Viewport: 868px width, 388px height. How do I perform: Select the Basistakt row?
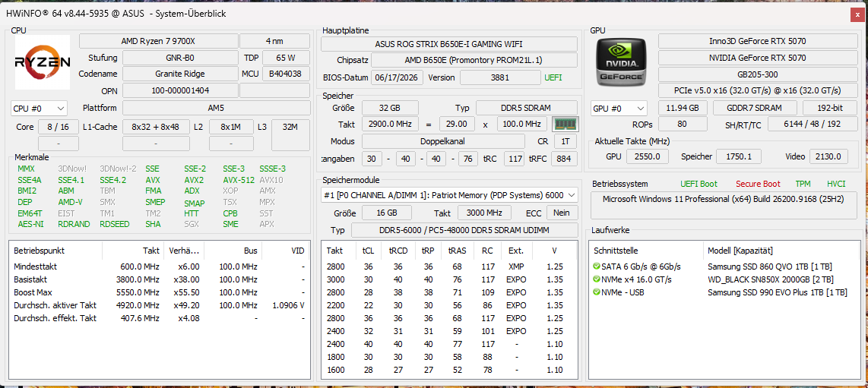160,279
